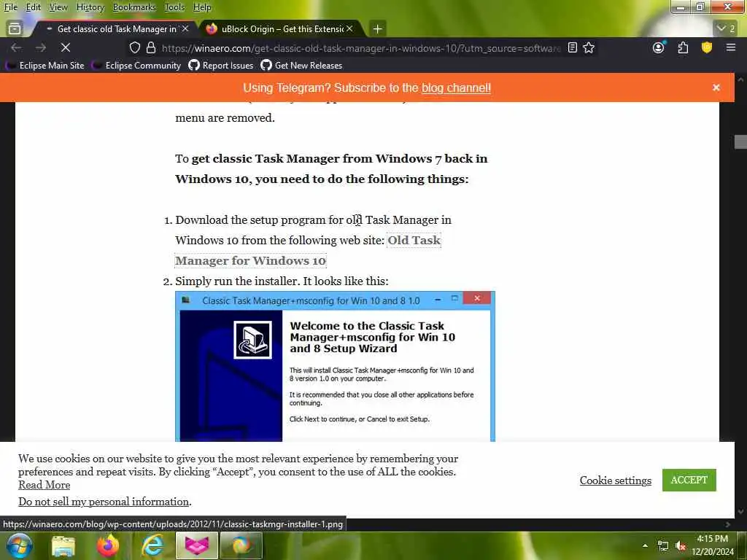Screen dimensions: 747x560
Task: Stop loading the current page
Action: [x=66, y=47]
